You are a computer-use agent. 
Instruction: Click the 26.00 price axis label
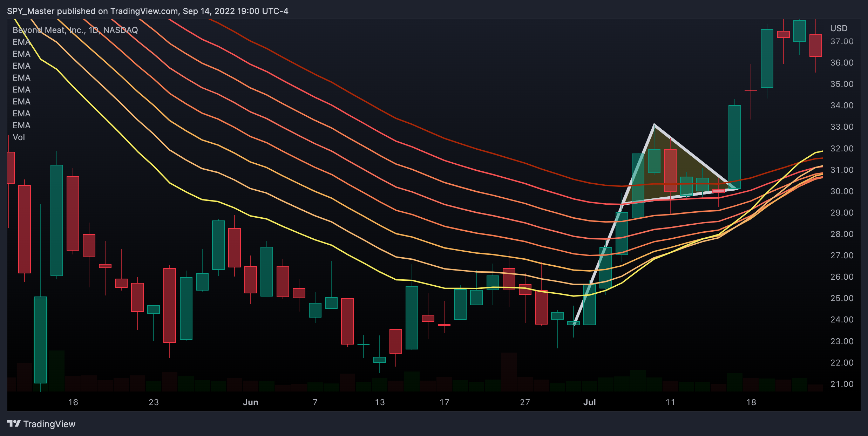842,277
